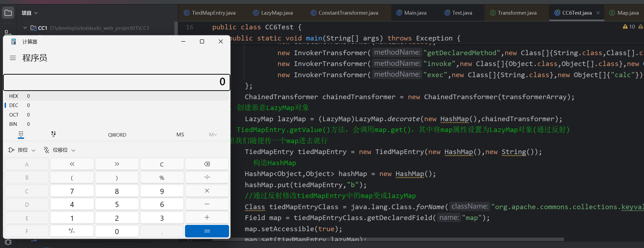Click digit 8 on calculator keypad
Viewport: 644px width, 248px height.
pos(117,191)
